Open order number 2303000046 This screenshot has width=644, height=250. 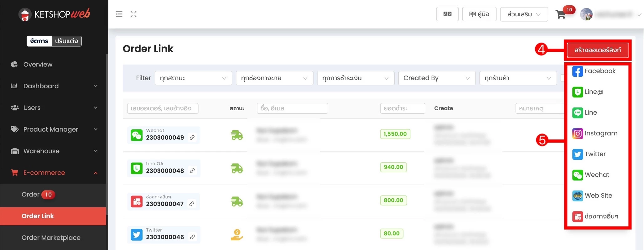click(x=165, y=237)
